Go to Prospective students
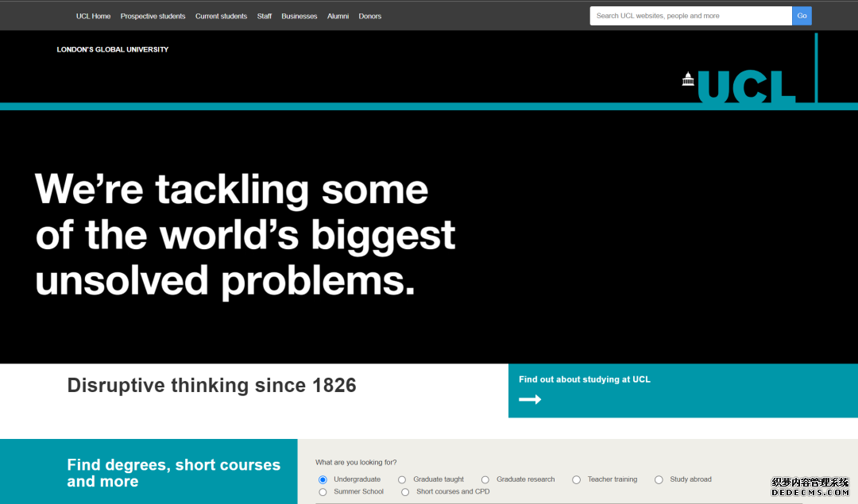The image size is (858, 504). point(153,16)
